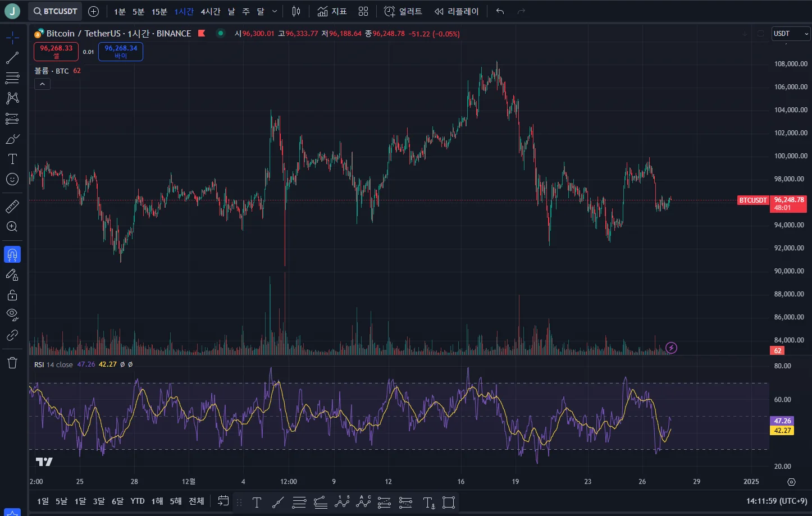The width and height of the screenshot is (812, 516).
Task: Click the purple lightning bolt icon on chart
Action: coord(671,348)
